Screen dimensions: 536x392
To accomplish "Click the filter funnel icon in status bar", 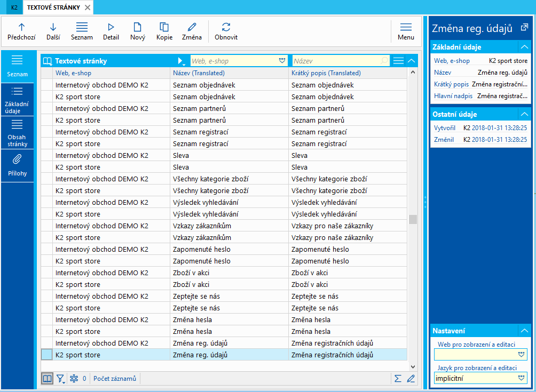I will [x=61, y=379].
